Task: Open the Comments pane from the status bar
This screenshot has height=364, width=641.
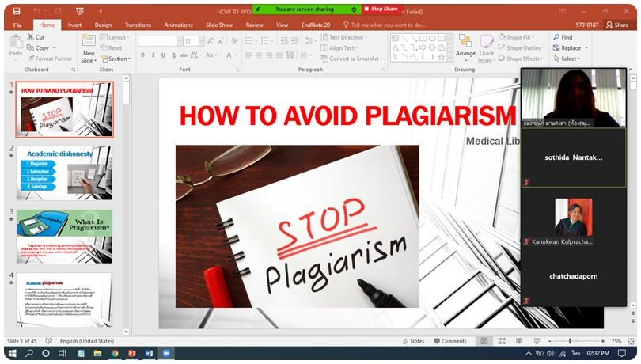Action: point(449,341)
